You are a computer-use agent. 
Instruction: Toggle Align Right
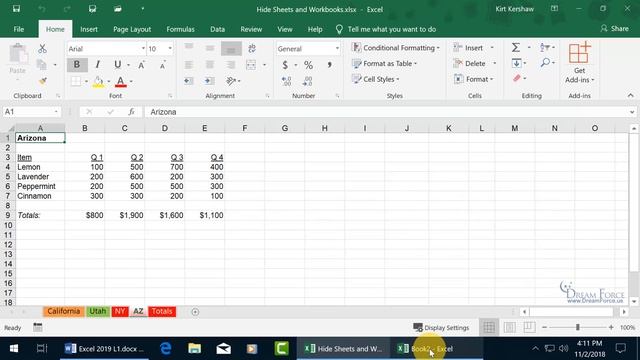click(x=231, y=64)
